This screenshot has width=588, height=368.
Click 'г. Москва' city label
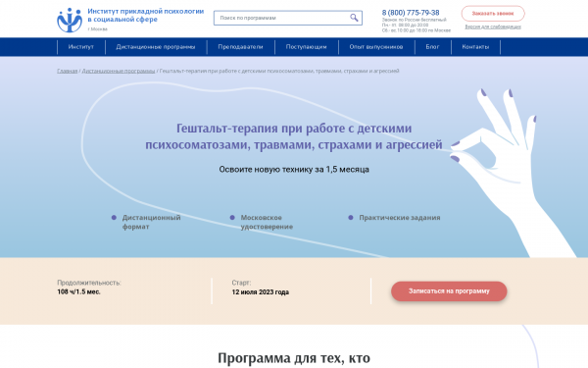pos(97,28)
